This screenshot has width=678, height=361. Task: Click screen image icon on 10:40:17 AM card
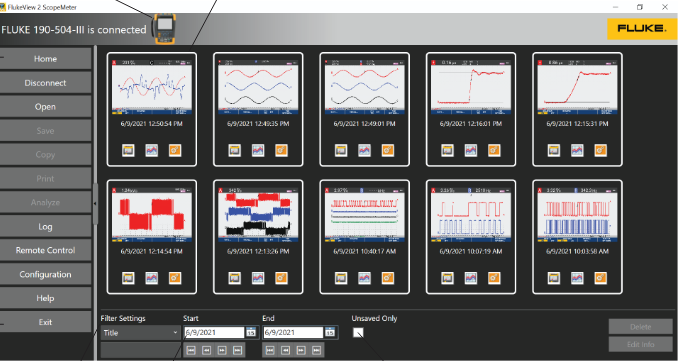[x=341, y=278]
